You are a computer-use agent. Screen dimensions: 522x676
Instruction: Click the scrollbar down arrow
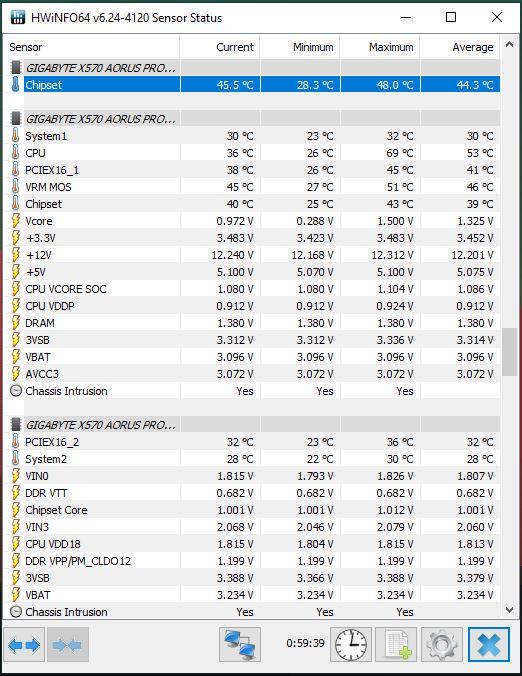509,610
